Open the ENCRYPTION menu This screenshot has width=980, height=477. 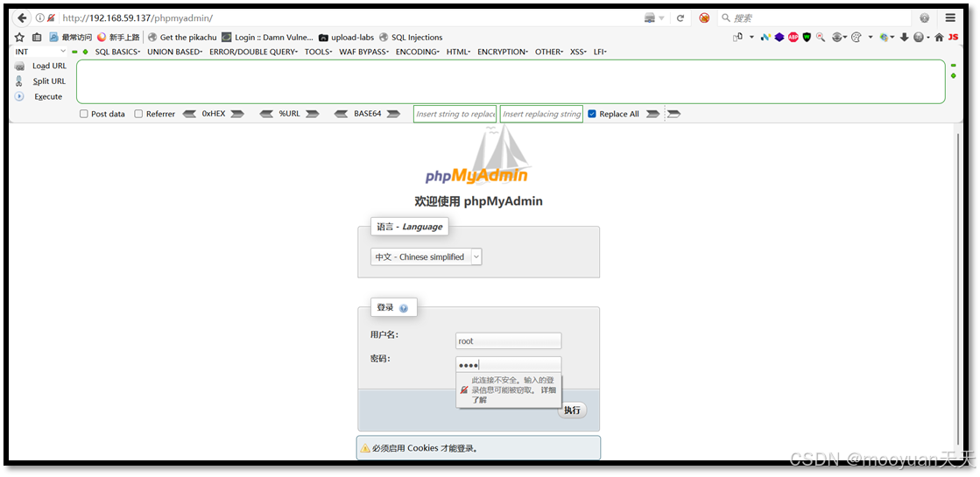click(503, 52)
